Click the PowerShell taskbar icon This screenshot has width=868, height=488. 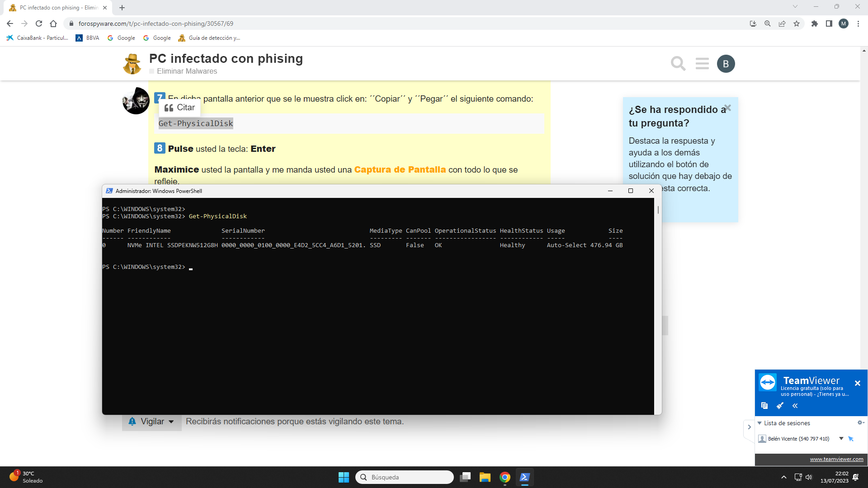click(524, 477)
